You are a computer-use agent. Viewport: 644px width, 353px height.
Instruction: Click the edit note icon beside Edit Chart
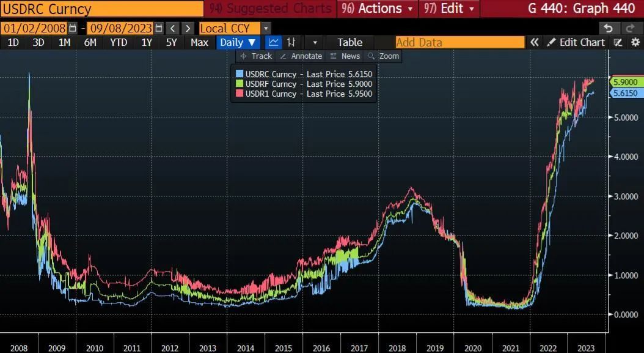(x=618, y=42)
